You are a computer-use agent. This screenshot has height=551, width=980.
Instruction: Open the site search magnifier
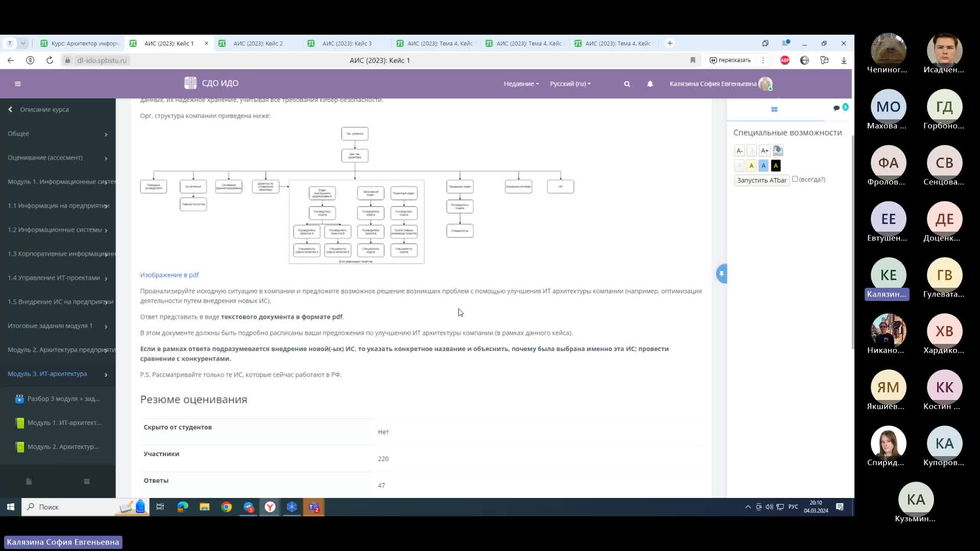(x=627, y=84)
